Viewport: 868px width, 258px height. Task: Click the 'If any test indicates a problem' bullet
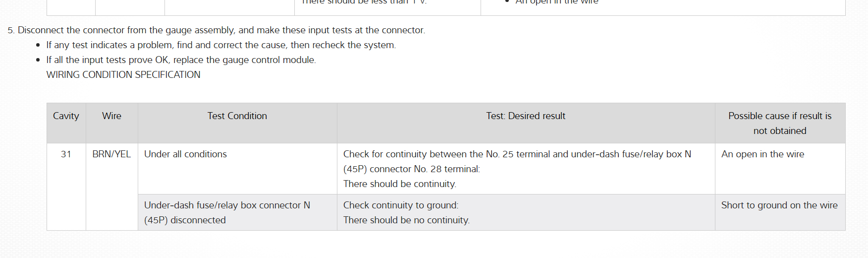[221, 45]
